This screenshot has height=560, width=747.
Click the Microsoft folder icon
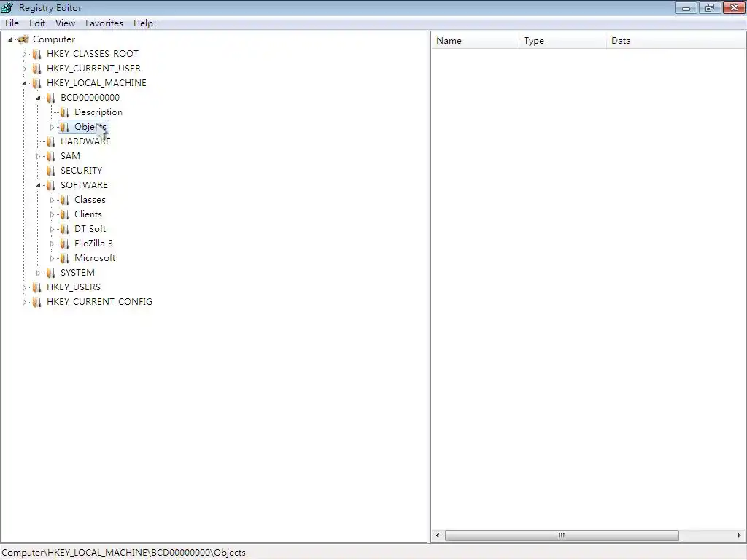64,259
